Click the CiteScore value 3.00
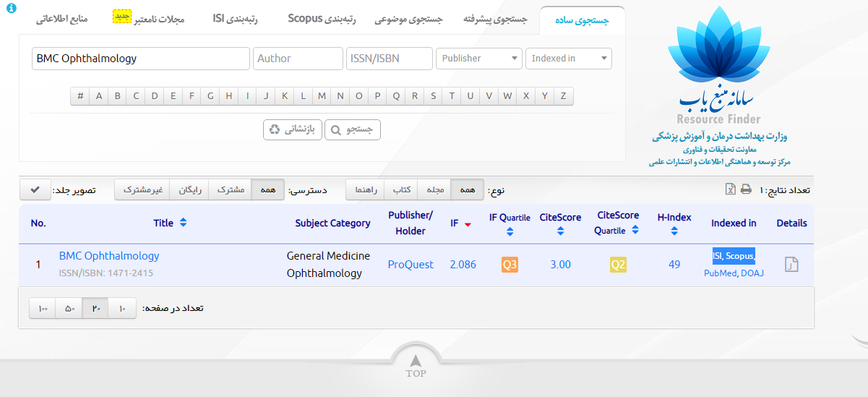Image resolution: width=868 pixels, height=397 pixels. pos(560,265)
